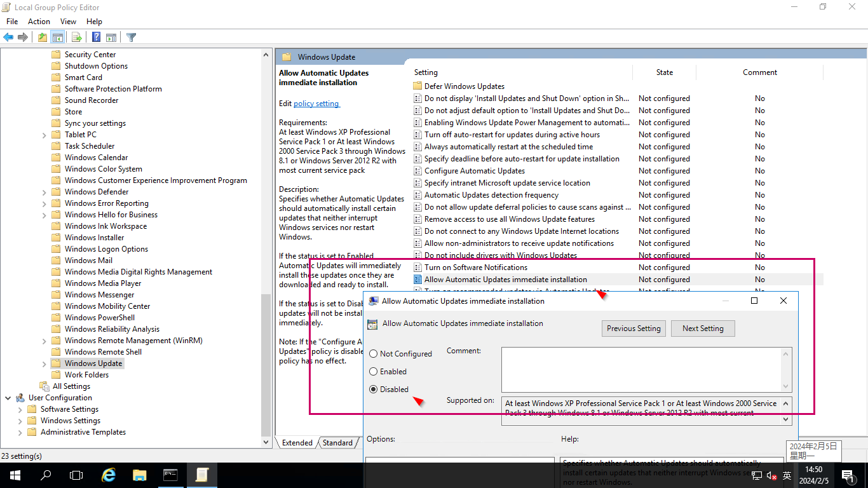This screenshot has height=488, width=868.
Task: Open the notification center icon
Action: 848,475
